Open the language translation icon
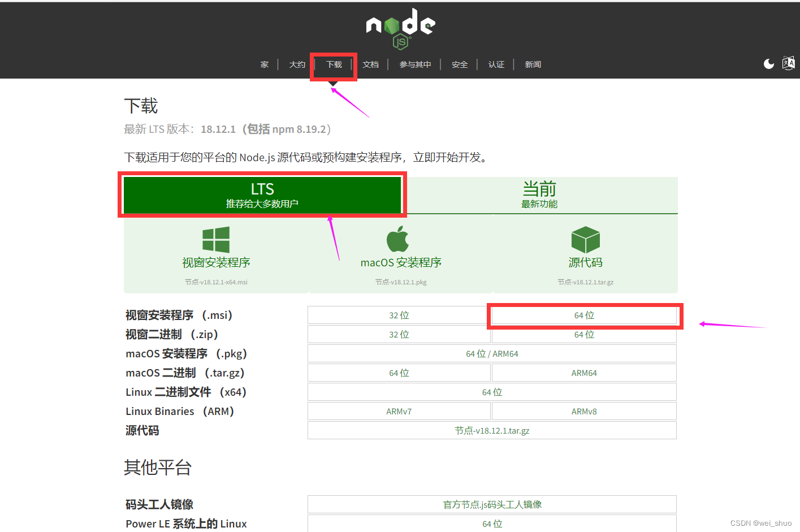This screenshot has height=532, width=800. coord(788,63)
